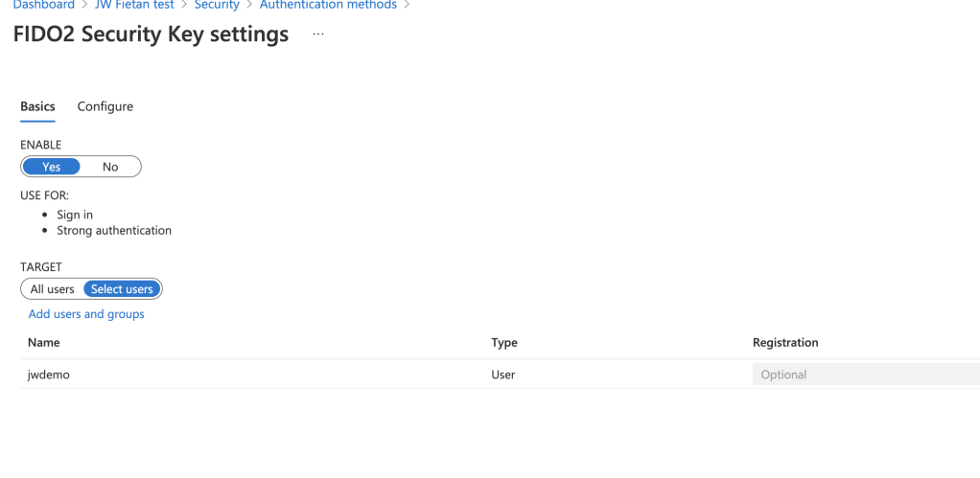Click the Registration column header
The height and width of the screenshot is (478, 980).
point(785,342)
